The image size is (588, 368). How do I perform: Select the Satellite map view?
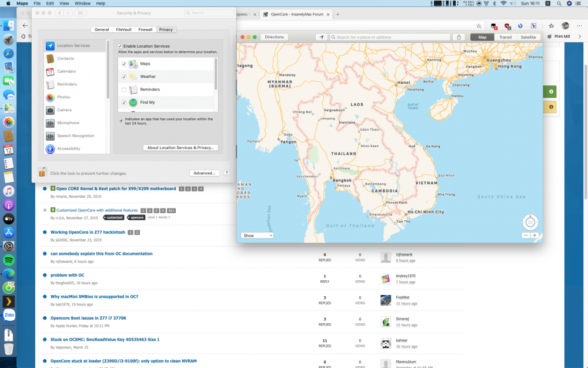(x=528, y=37)
